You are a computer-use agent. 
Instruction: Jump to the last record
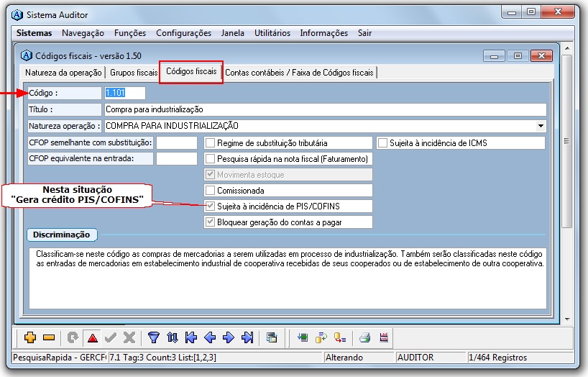pos(247,337)
